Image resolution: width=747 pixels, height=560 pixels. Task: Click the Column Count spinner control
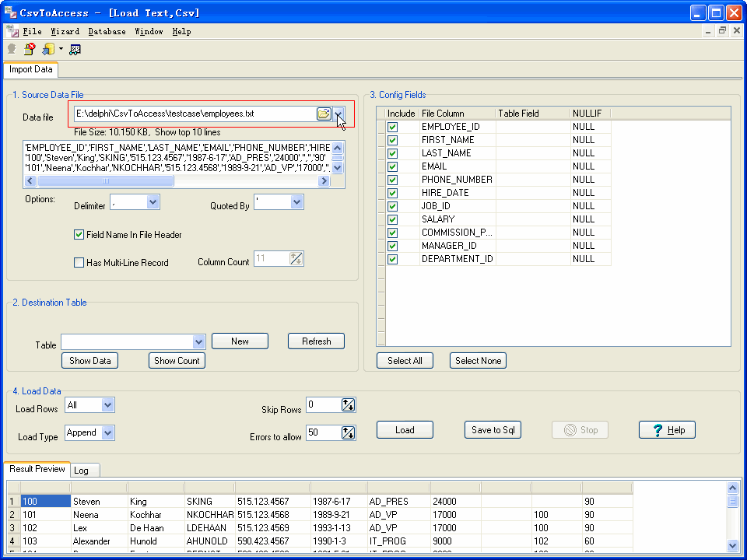tap(296, 258)
